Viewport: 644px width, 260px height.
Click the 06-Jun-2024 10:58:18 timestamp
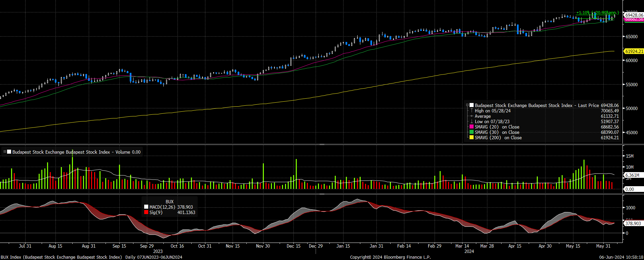click(621, 257)
